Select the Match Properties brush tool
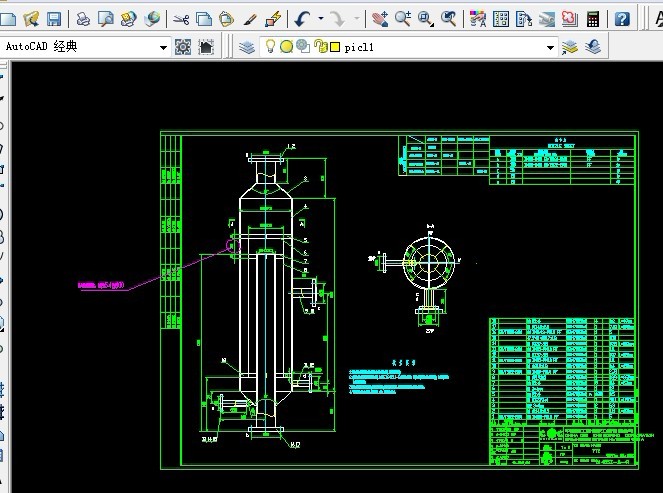 (250, 19)
